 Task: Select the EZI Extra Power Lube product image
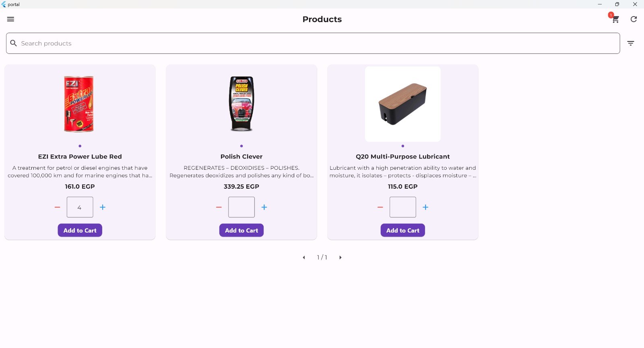pos(79,104)
